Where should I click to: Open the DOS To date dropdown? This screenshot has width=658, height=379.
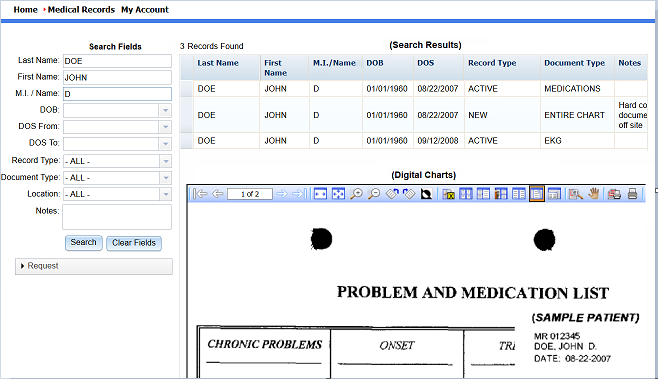(165, 144)
